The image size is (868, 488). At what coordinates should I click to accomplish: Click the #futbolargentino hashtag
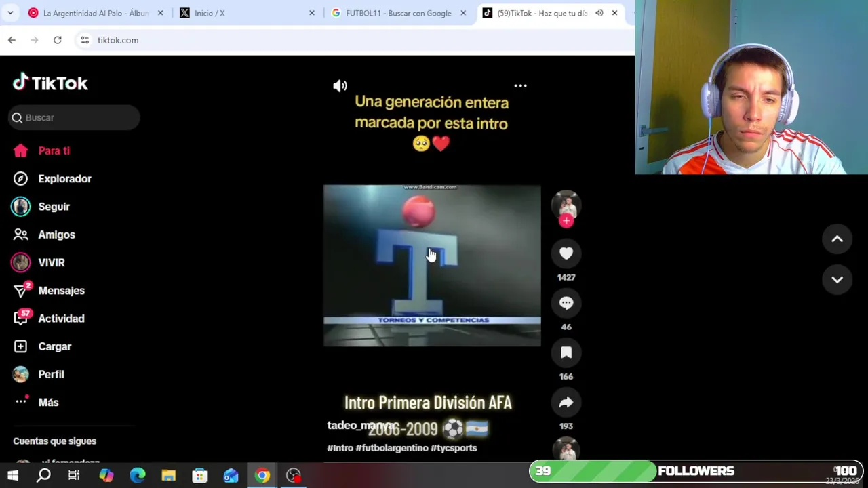tap(392, 448)
